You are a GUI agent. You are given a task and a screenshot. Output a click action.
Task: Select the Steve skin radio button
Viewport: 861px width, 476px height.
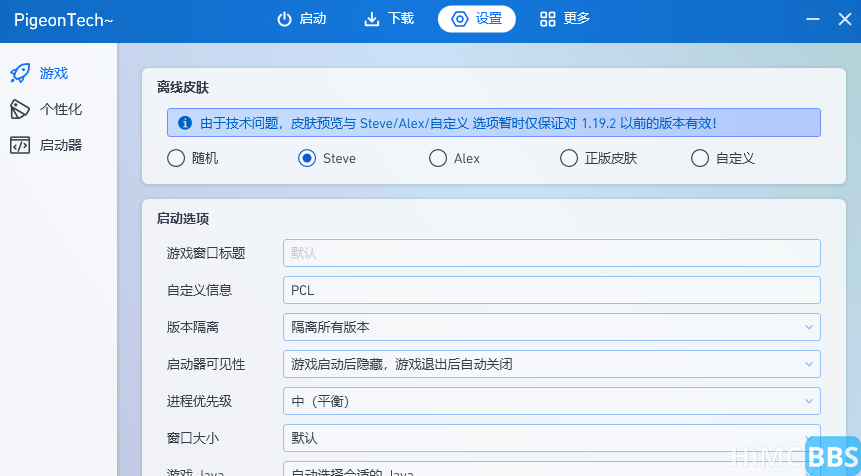327,158
